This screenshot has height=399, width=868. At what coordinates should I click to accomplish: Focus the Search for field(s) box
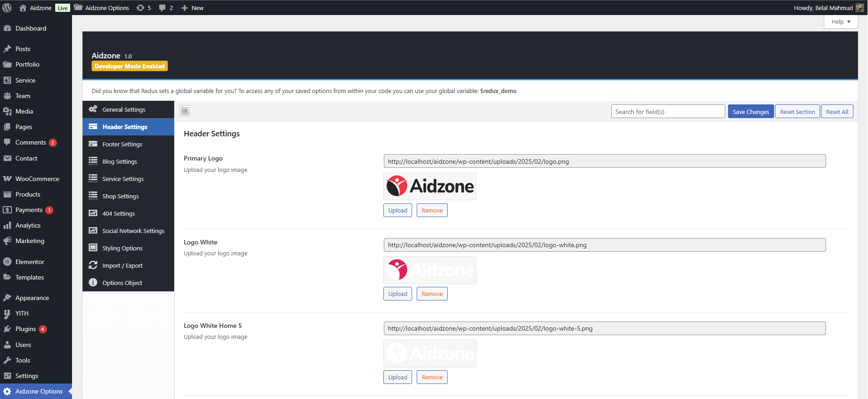(668, 112)
